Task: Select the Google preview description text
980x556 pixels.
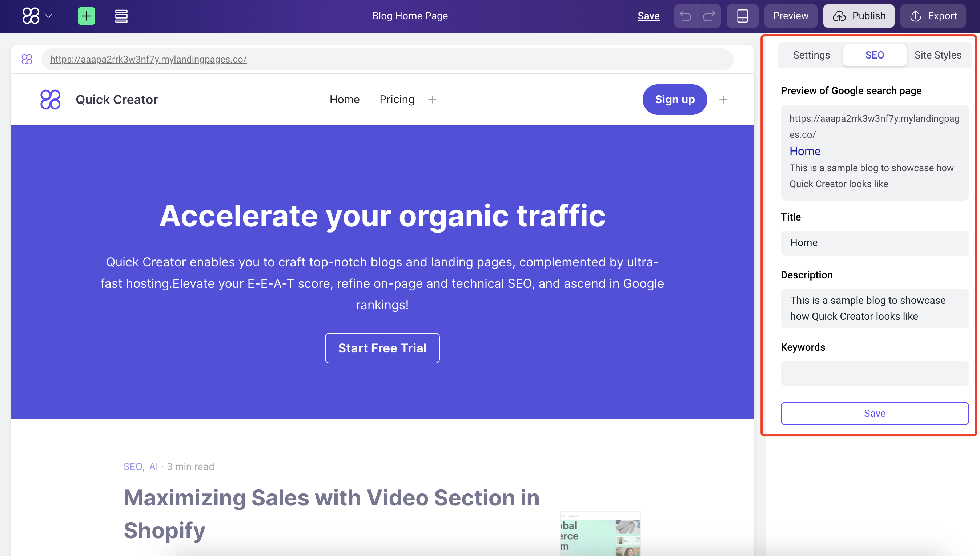Action: (871, 176)
